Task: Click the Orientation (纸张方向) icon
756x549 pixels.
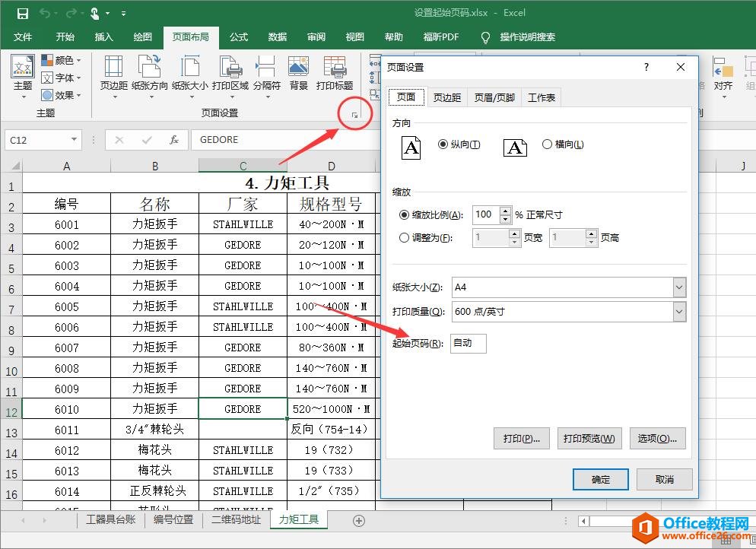Action: point(150,66)
